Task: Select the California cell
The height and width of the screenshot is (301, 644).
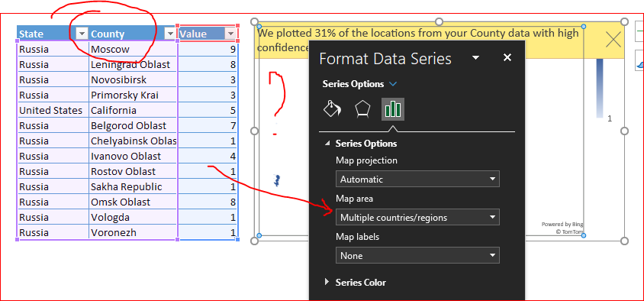Action: click(134, 110)
